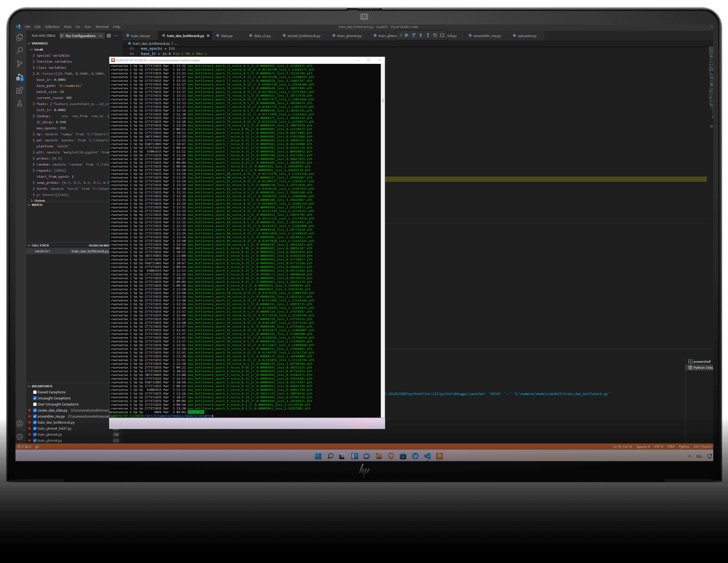Enable User Uncaught Exceptions breakpoint
This screenshot has height=563, width=728.
pos(35,404)
